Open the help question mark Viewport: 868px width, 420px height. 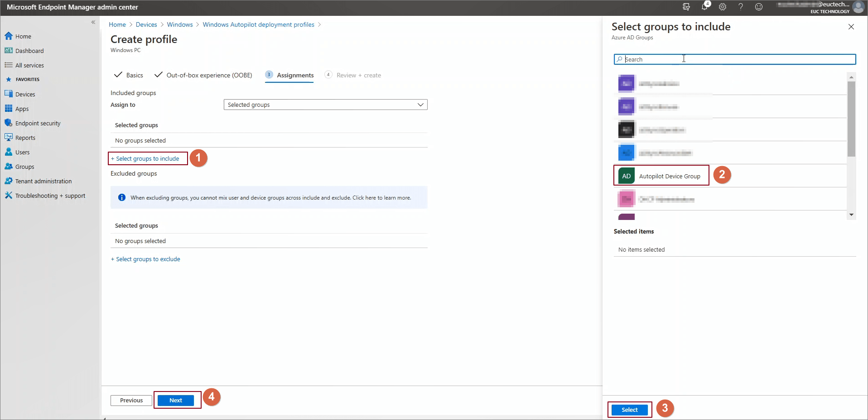[x=741, y=7]
